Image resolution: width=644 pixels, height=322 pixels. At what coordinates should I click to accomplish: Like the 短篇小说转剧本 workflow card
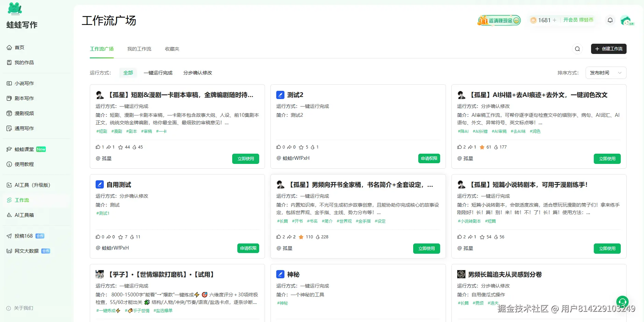coord(460,237)
